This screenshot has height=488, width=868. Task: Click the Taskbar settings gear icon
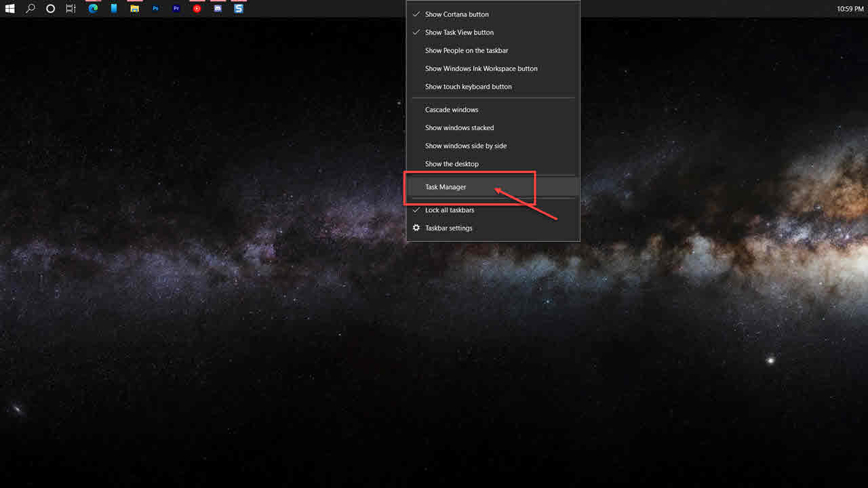[x=416, y=228]
